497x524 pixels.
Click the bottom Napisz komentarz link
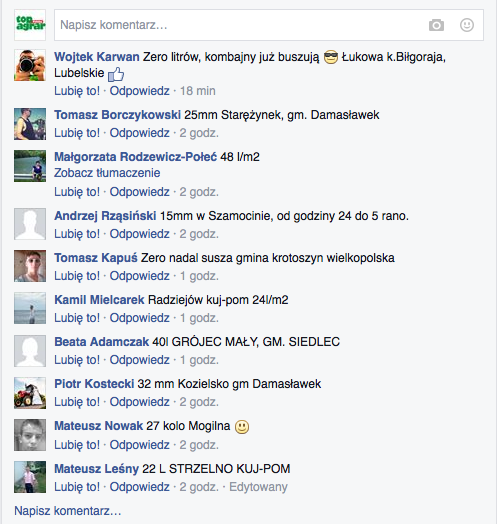[x=68, y=511]
